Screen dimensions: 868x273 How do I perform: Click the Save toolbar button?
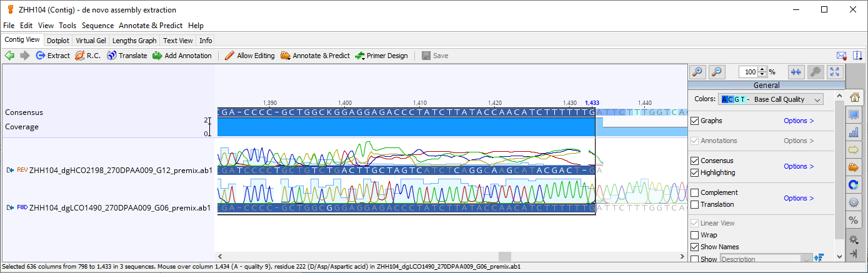coord(435,56)
